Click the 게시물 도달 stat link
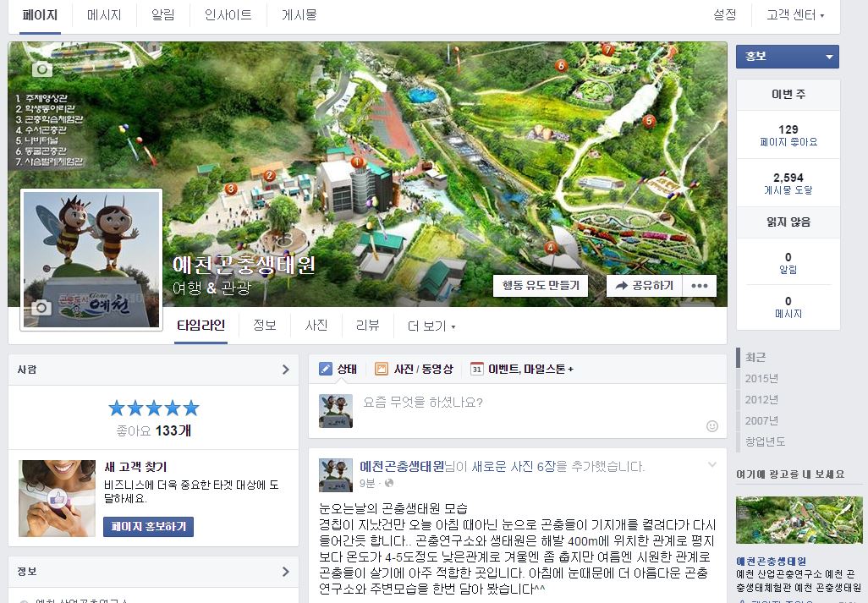The width and height of the screenshot is (868, 603). point(788,190)
